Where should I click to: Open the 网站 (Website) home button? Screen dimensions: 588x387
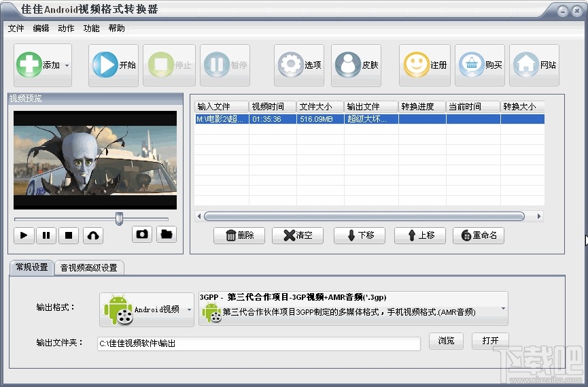pos(534,65)
